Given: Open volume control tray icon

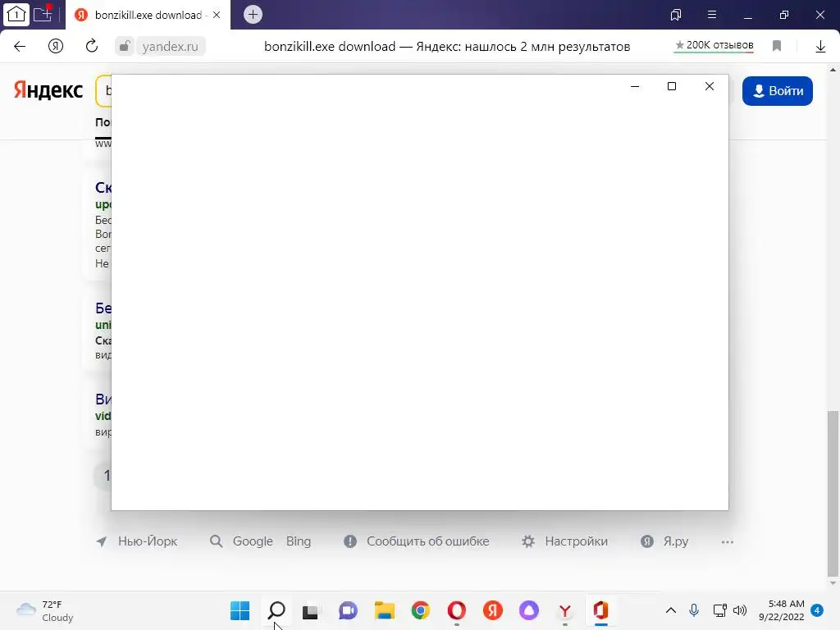Looking at the screenshot, I should [x=740, y=610].
